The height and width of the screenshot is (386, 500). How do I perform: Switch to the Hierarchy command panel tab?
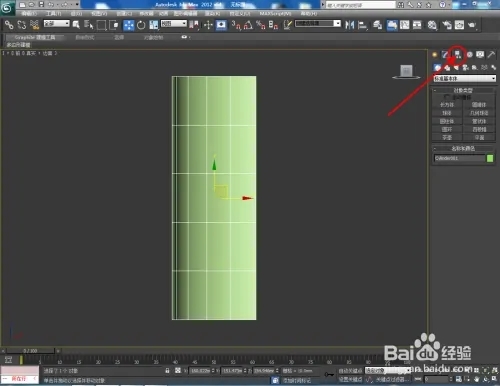click(458, 54)
